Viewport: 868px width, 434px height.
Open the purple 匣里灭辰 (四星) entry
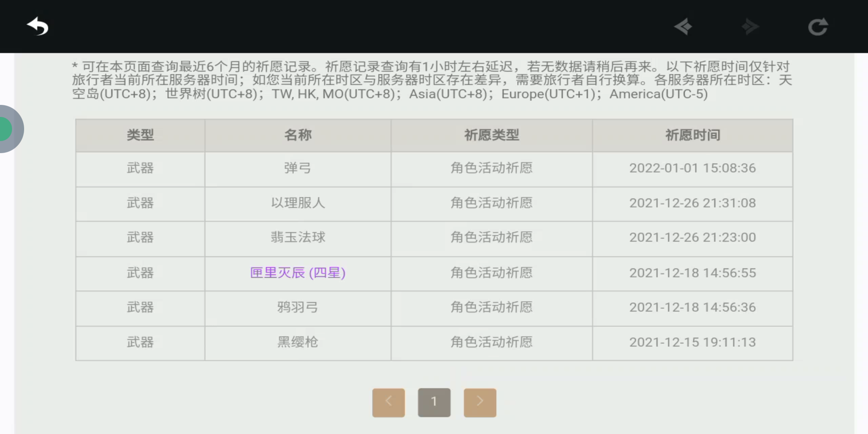coord(297,273)
